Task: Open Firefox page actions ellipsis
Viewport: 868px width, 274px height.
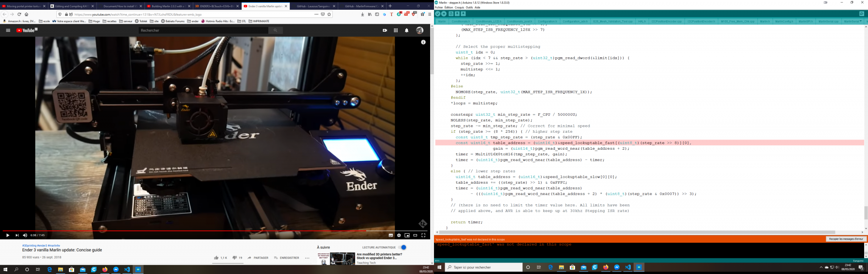Action: tap(316, 14)
